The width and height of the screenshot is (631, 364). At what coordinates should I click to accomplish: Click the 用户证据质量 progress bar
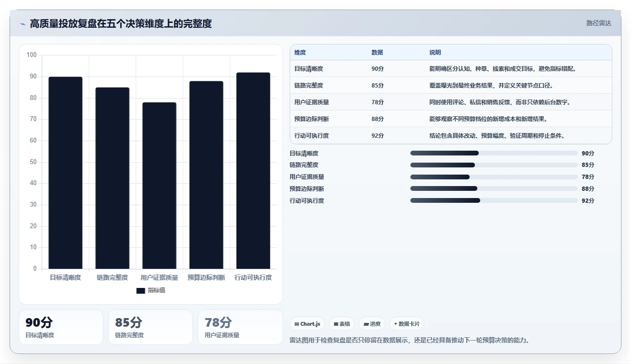(494, 177)
